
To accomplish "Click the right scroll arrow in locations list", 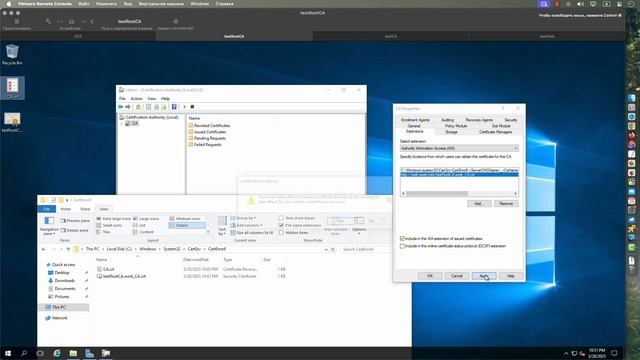I will pos(516,193).
